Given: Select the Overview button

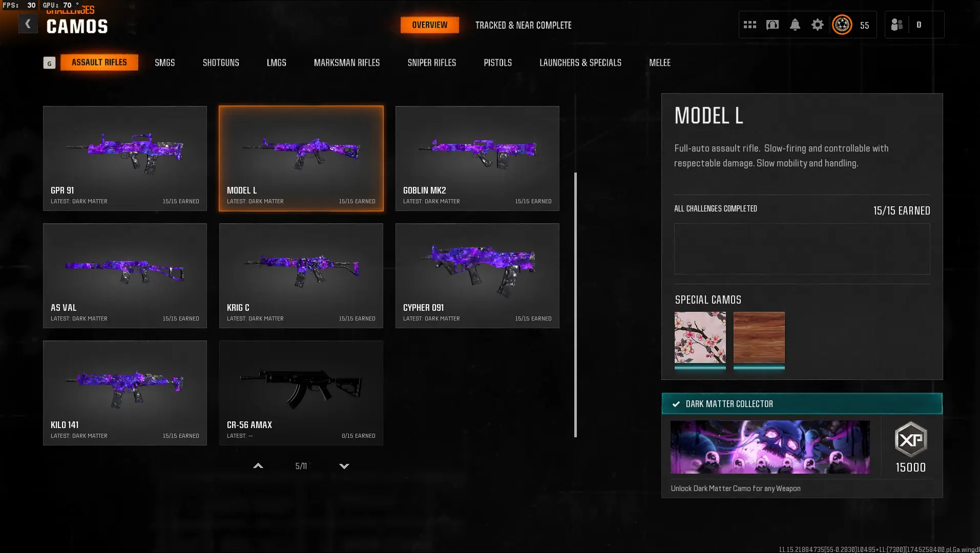Looking at the screenshot, I should pos(430,25).
